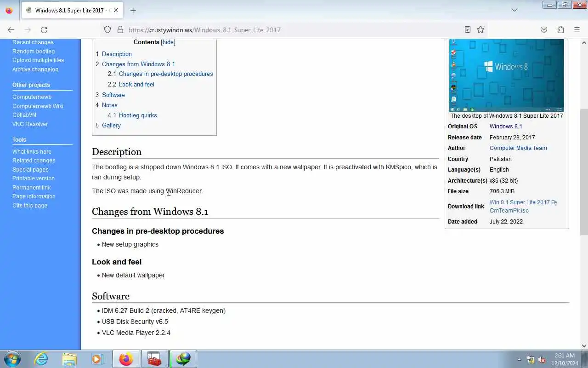Open the Internet Download Manager taskbar icon
588x368 pixels.
[x=183, y=359]
